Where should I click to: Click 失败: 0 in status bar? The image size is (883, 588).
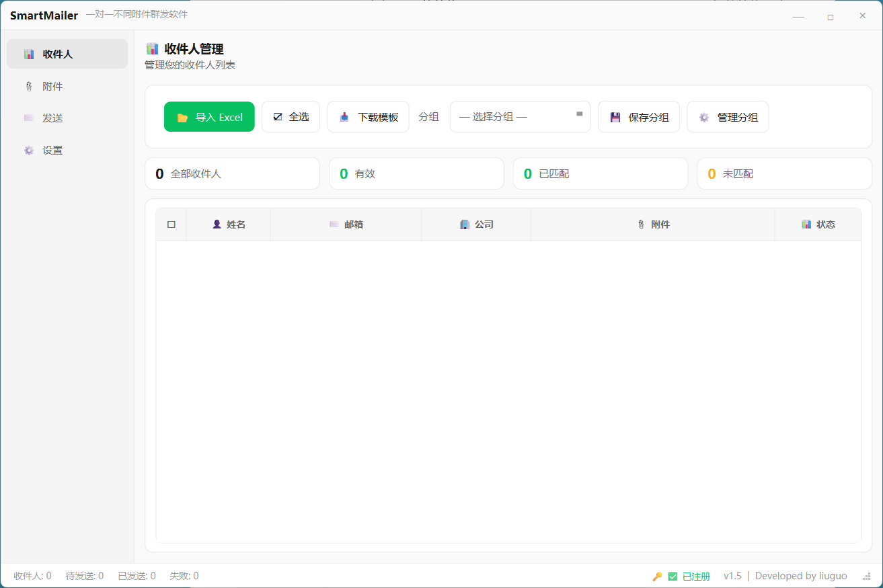pyautogui.click(x=184, y=576)
